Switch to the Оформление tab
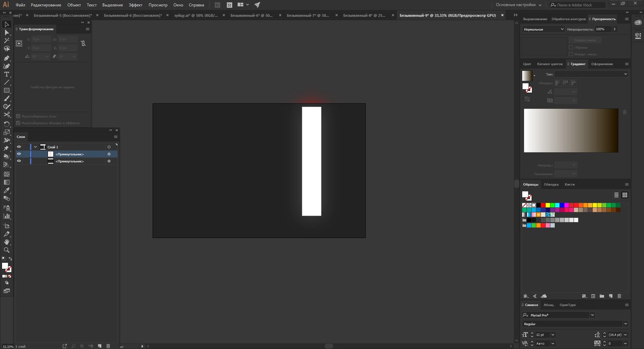The image size is (644, 349). [602, 64]
